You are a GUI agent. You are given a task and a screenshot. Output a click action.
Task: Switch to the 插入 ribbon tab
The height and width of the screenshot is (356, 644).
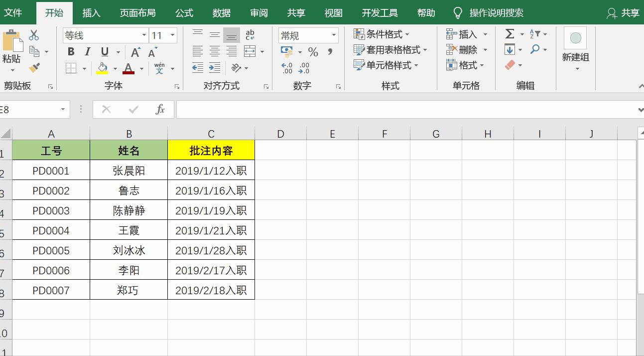click(91, 12)
